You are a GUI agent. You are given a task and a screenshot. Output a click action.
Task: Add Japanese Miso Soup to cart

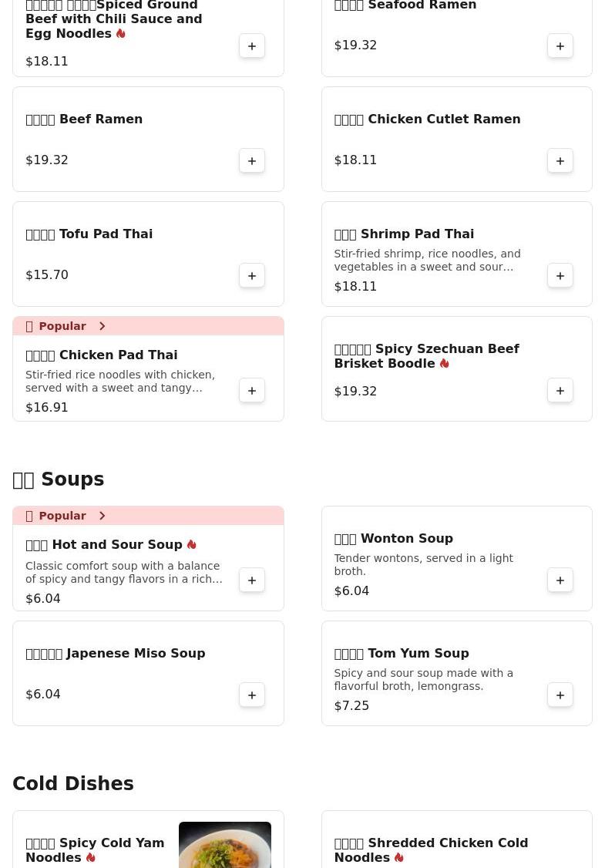tap(252, 695)
